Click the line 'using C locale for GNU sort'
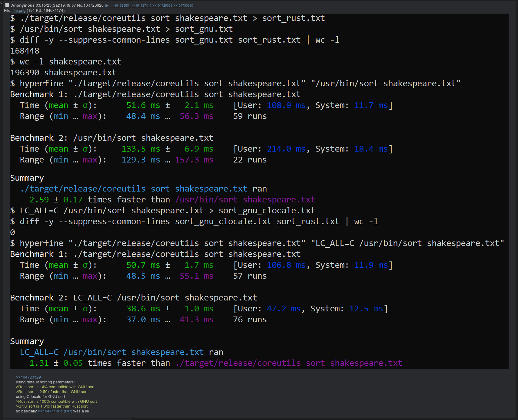The width and height of the screenshot is (518, 420). click(40, 396)
